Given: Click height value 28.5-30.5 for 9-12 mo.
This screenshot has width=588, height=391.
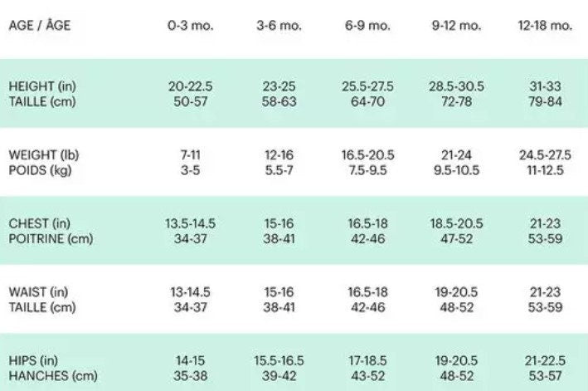Looking at the screenshot, I should [456, 86].
